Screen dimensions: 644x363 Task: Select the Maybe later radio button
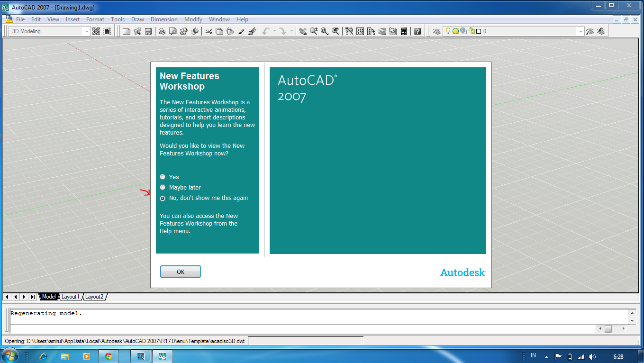coord(163,187)
